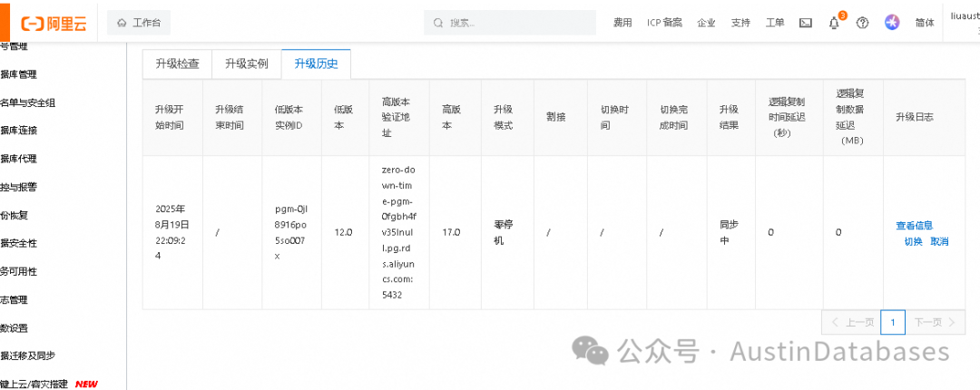Click 下一页 pagination button

click(935, 323)
